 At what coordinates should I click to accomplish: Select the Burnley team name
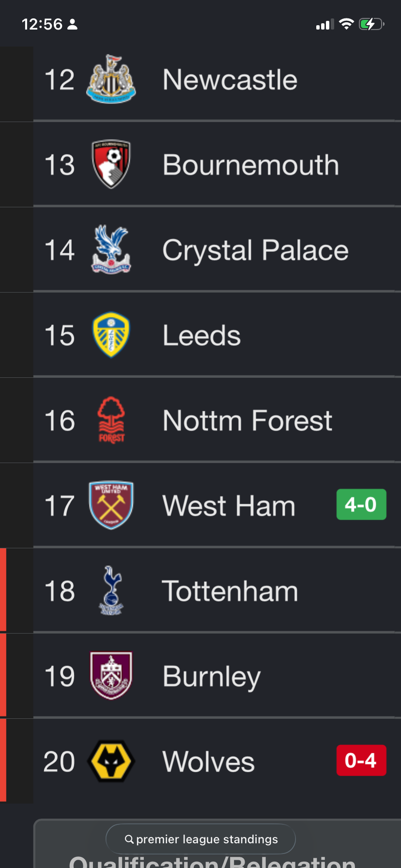click(212, 677)
